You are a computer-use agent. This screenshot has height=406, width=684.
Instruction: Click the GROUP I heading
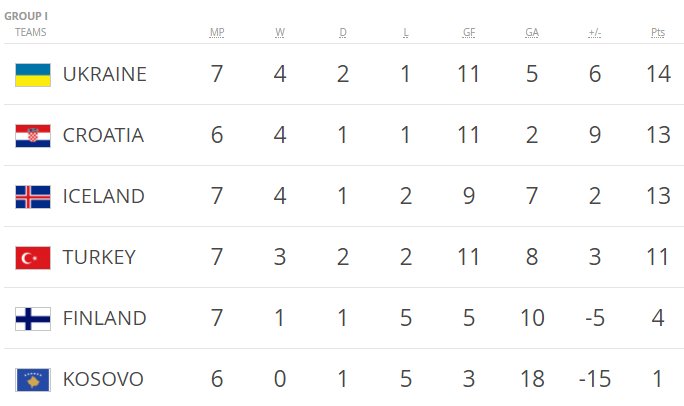26,16
